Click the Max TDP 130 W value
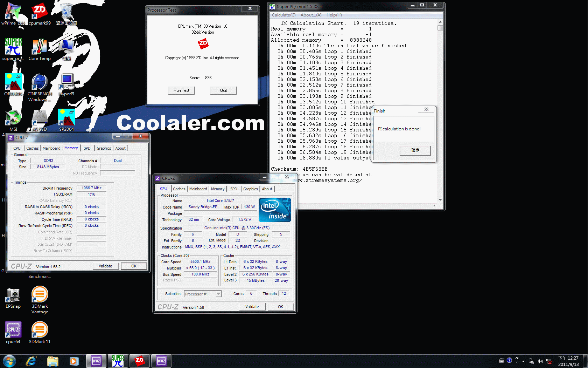The height and width of the screenshot is (368, 588). coord(249,207)
